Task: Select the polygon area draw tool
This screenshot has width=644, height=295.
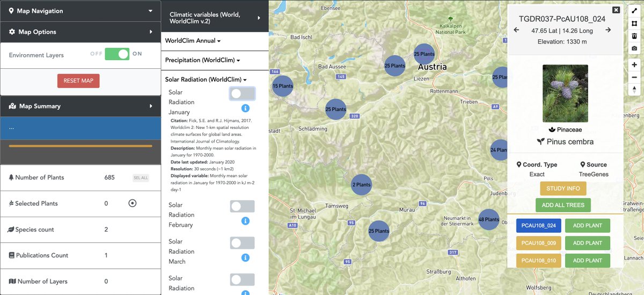Action: click(634, 23)
